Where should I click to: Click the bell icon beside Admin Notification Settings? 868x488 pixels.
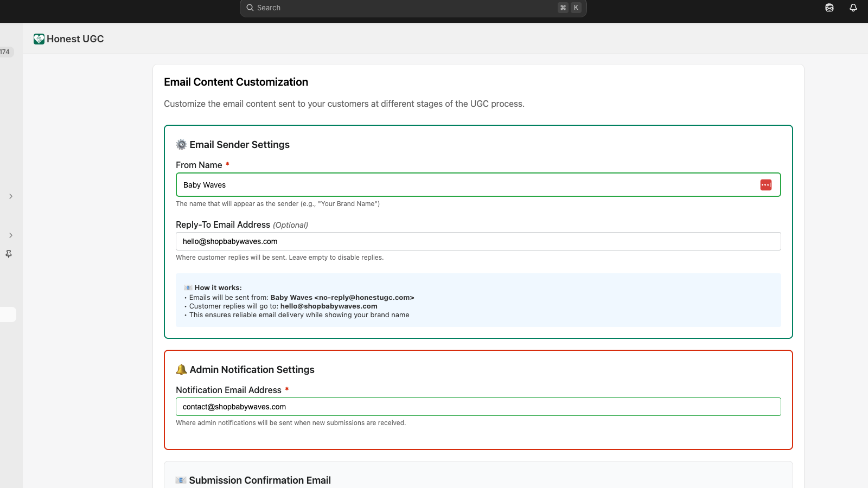click(181, 370)
